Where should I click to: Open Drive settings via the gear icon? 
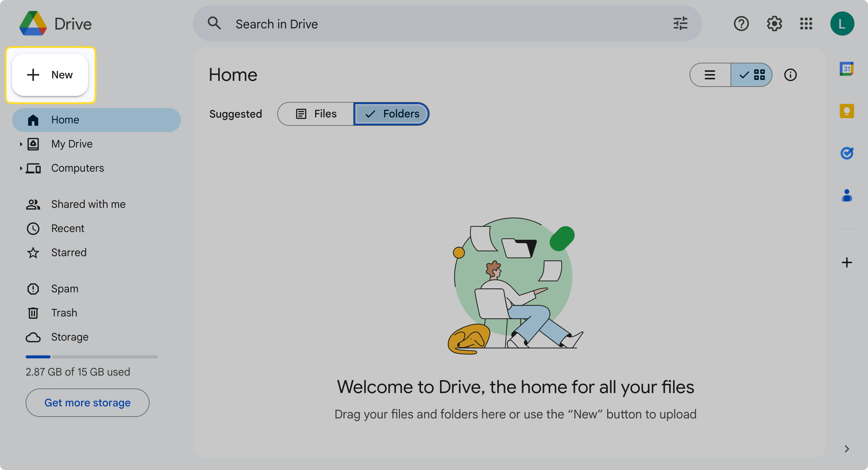pyautogui.click(x=774, y=24)
